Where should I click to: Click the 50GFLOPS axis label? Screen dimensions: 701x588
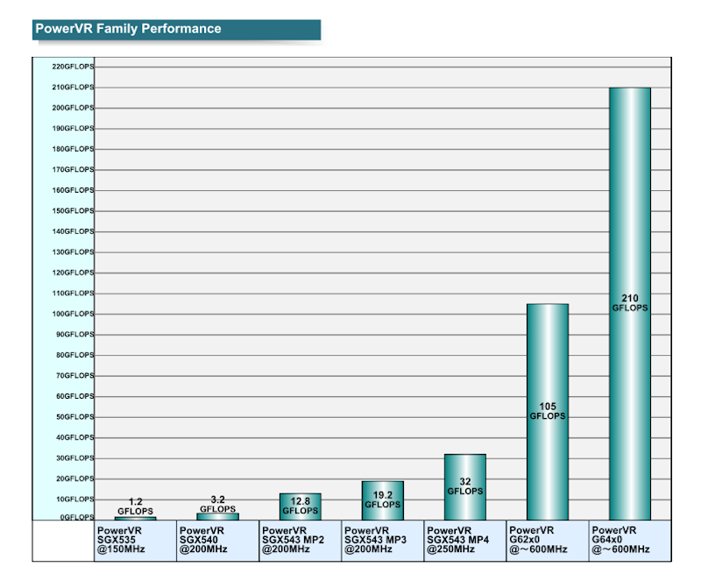click(75, 416)
